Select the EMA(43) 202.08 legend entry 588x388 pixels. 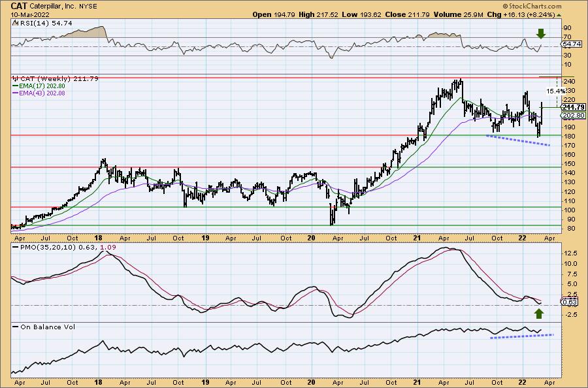click(x=39, y=93)
